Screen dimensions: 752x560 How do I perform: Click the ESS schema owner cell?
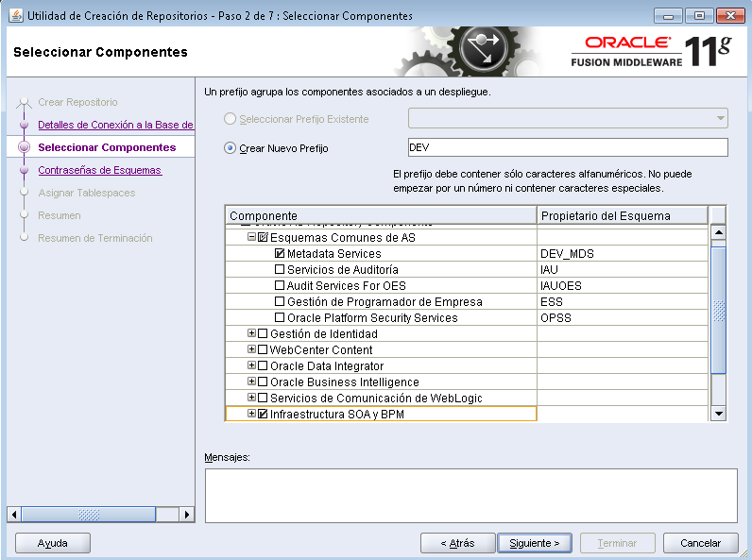(622, 301)
